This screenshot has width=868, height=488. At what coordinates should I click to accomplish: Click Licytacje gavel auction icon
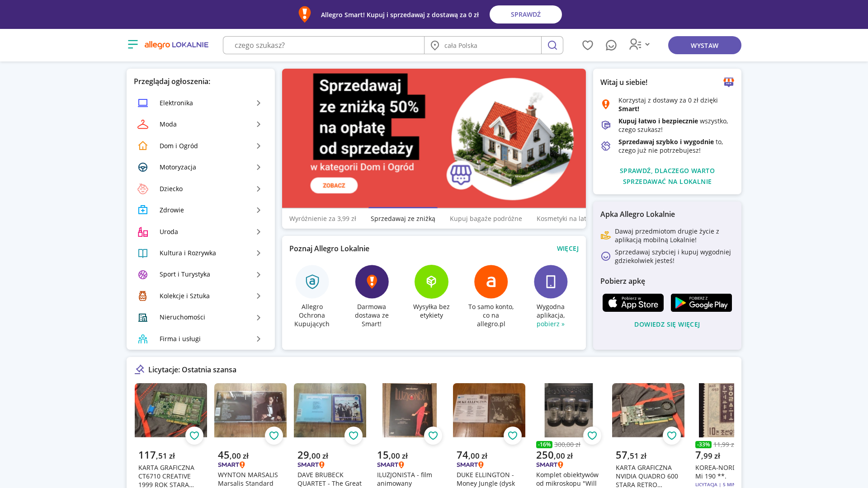coord(140,370)
